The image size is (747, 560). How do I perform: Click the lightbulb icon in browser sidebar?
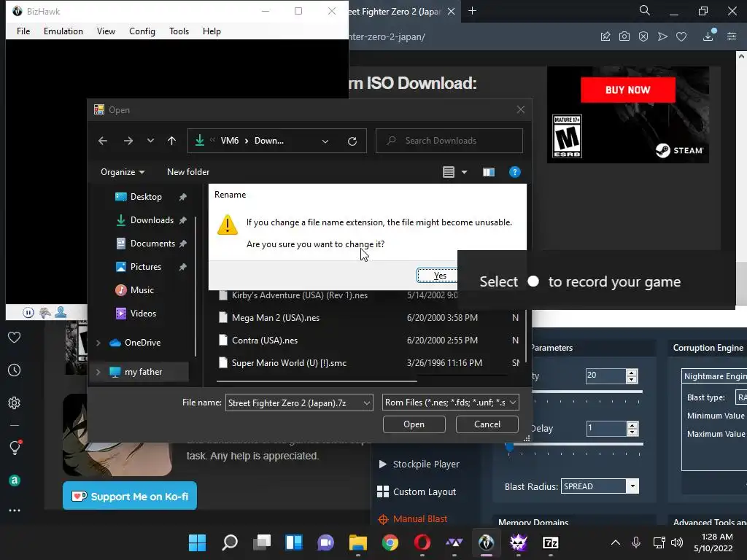click(x=15, y=447)
